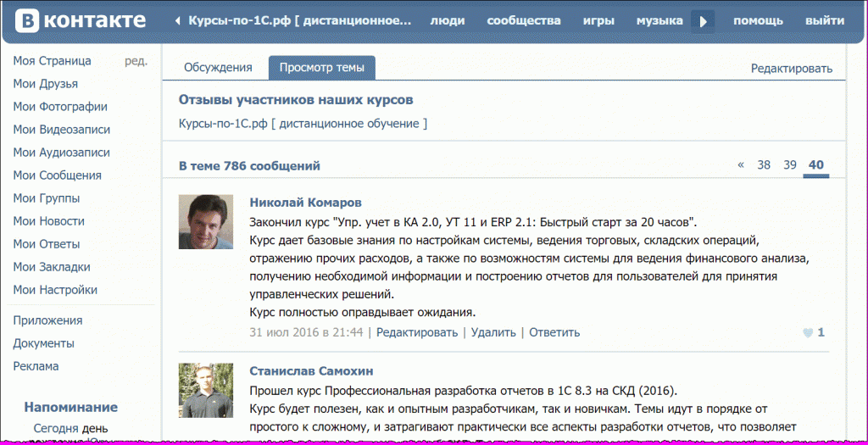Click Редактировать under Николай Комаров's post
Image resolution: width=868 pixels, height=445 pixels.
(x=417, y=332)
